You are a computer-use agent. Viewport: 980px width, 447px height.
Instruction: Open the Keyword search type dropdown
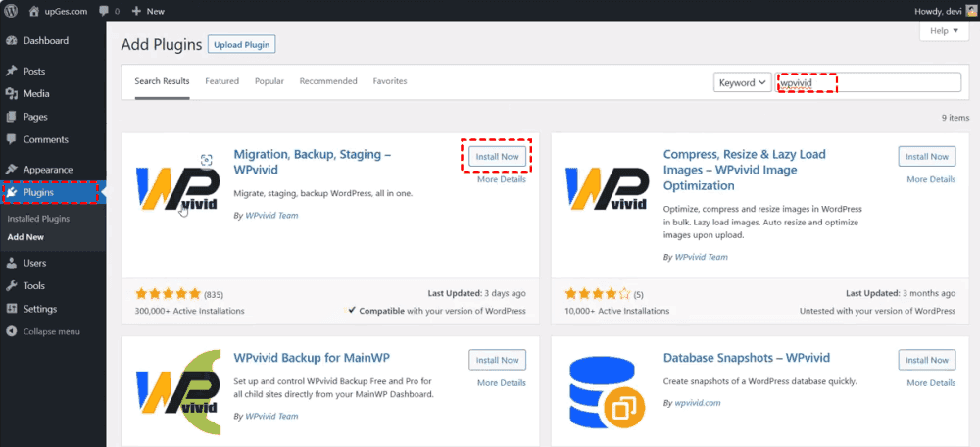pos(743,82)
